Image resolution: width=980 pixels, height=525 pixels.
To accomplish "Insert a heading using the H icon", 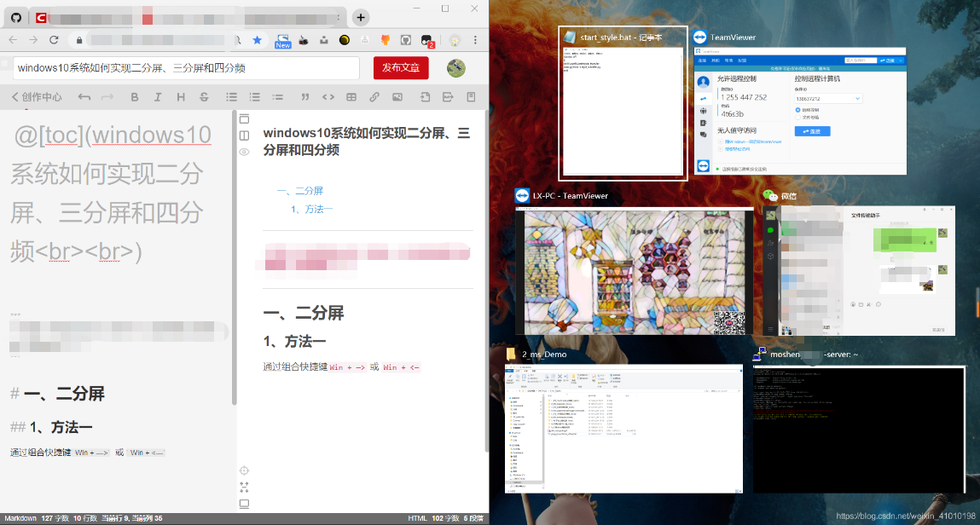I will click(x=181, y=96).
